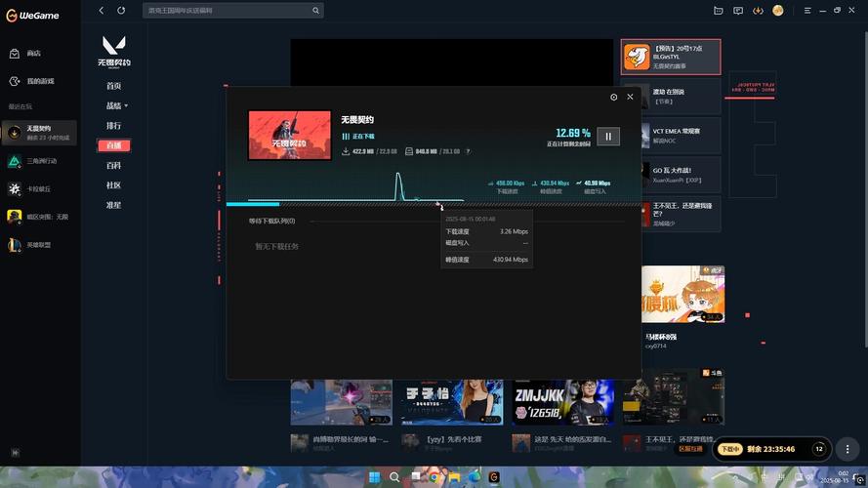Select 卡拉彼丘 in recent games list
Image resolution: width=868 pixels, height=488 pixels.
39,188
